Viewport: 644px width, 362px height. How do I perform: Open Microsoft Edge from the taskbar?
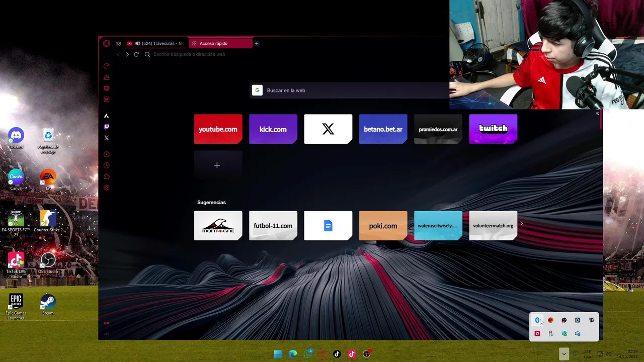(292, 354)
